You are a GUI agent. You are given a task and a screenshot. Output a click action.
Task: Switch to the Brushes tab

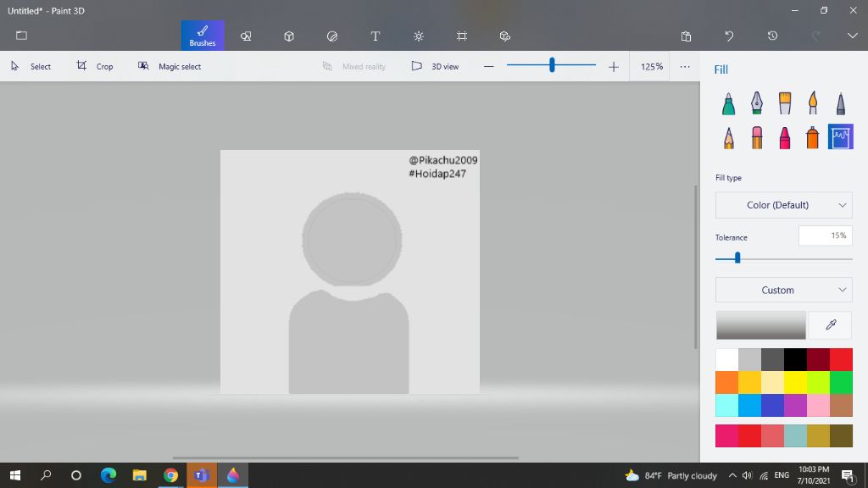click(x=202, y=36)
